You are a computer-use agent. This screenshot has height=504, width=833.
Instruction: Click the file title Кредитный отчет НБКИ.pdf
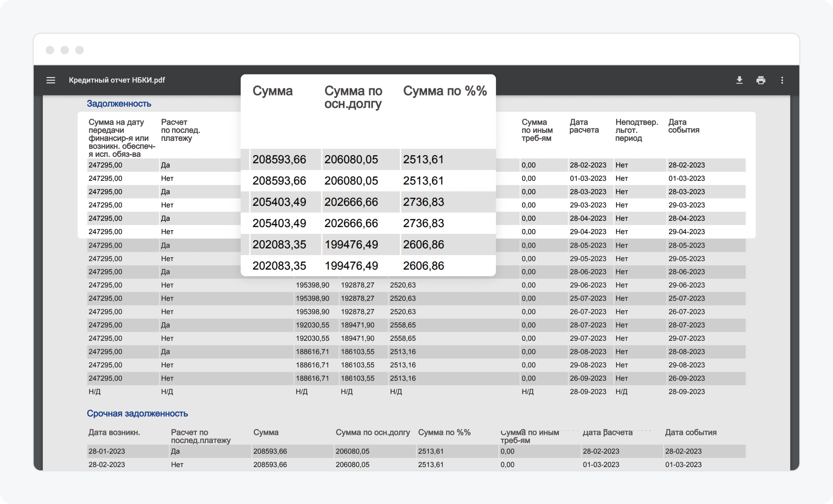pyautogui.click(x=117, y=80)
